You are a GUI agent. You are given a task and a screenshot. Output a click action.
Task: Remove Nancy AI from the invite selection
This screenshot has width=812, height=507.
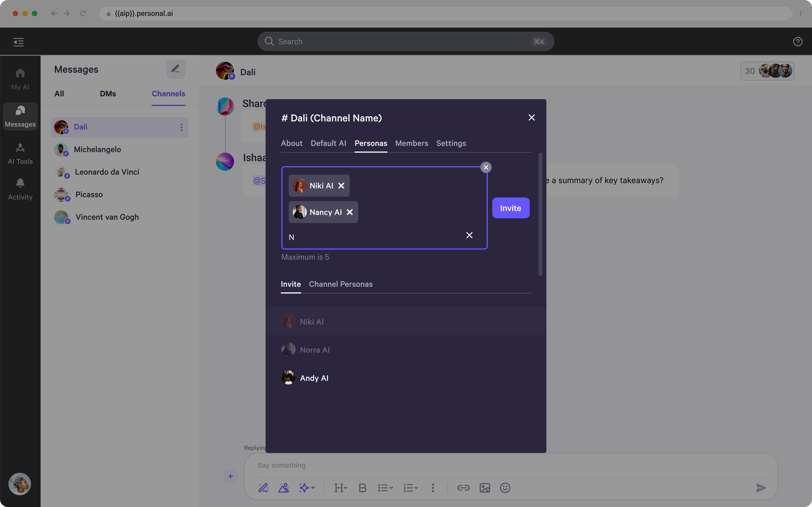coord(350,212)
